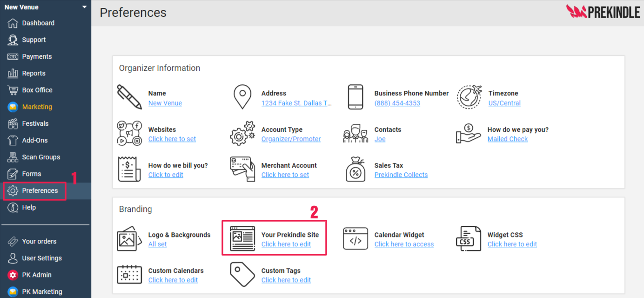Click the US/Central timezone link
The height and width of the screenshot is (298, 644).
504,103
